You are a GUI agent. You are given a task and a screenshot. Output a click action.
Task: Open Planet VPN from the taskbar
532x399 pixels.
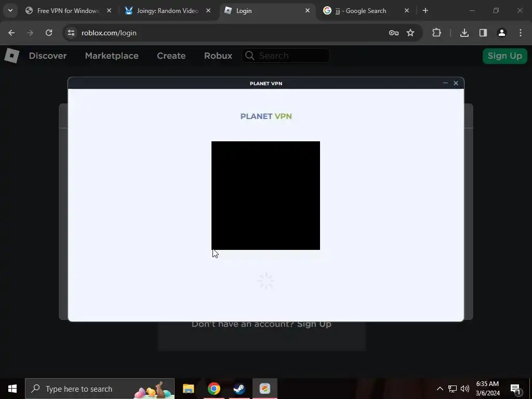pyautogui.click(x=264, y=389)
